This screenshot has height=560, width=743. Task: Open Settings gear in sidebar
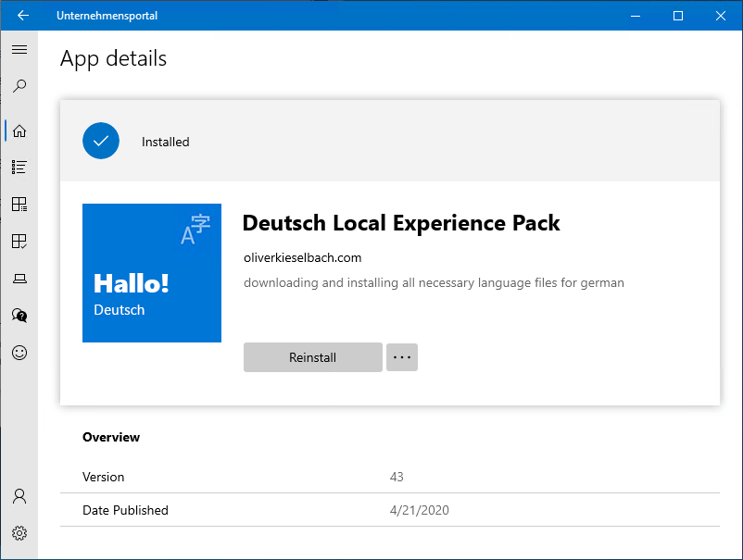[x=19, y=533]
